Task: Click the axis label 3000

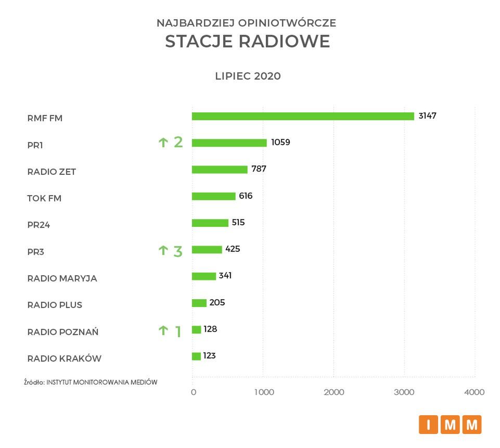Action: point(404,392)
